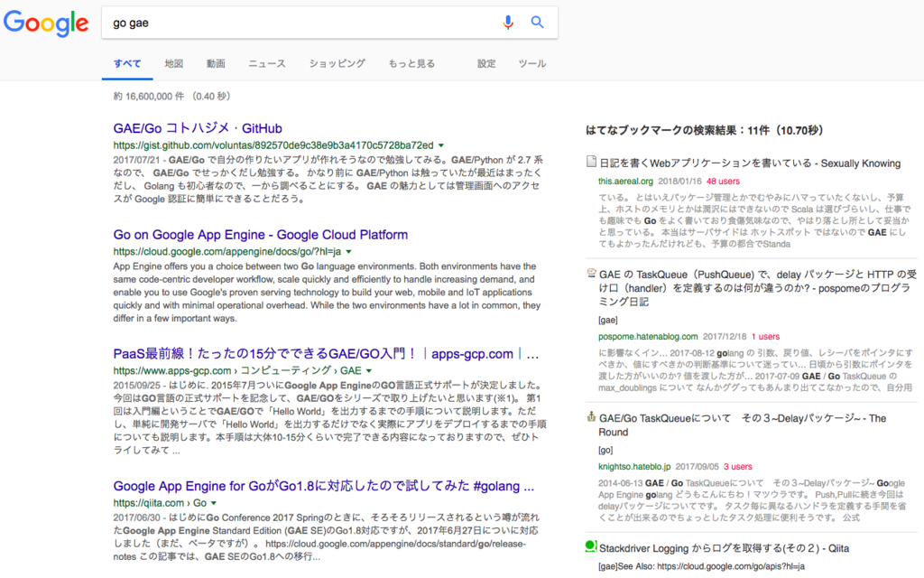Click the '1 users' bookmark count

(765, 337)
